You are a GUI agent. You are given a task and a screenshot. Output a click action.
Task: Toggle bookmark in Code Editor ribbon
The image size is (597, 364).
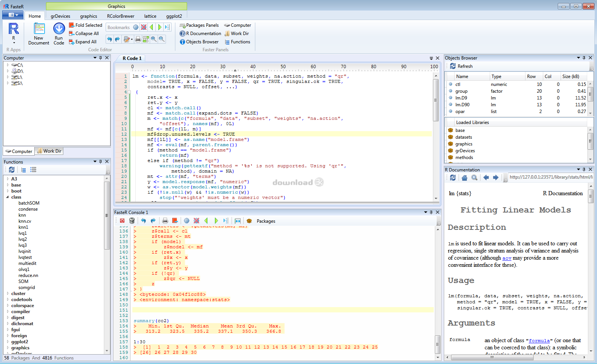(136, 27)
